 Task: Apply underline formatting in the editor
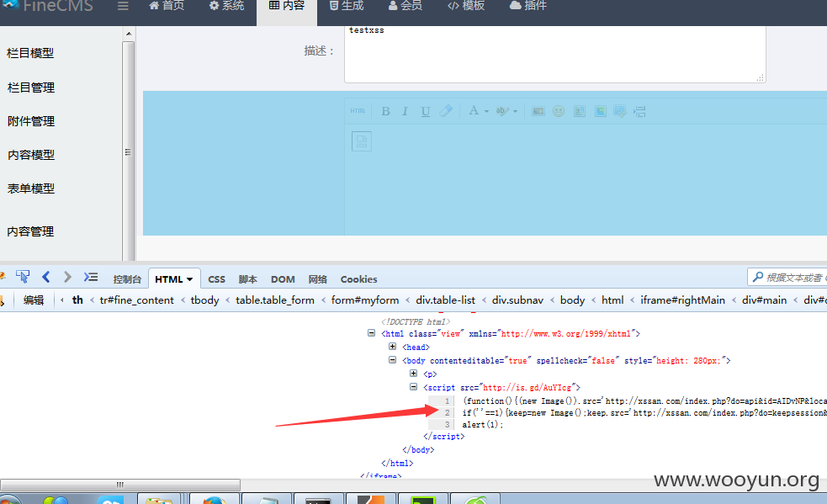coord(425,111)
